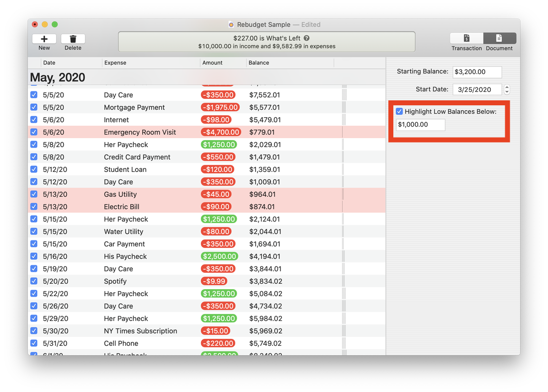Toggle the Cell Phone row checkbox

tap(34, 343)
